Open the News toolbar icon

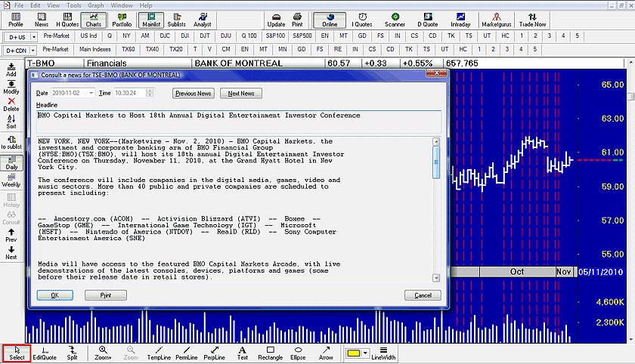coord(42,20)
